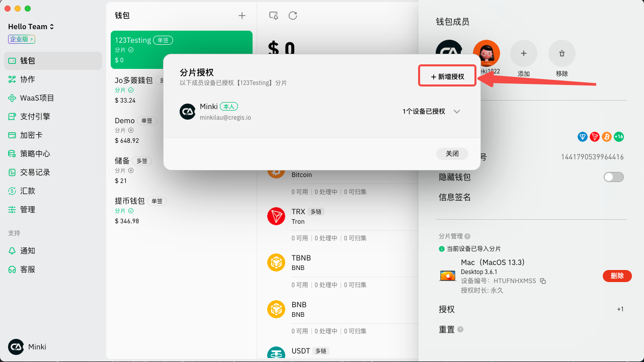The width and height of the screenshot is (644, 362).
Task: Open 策略中心 from the sidebar
Action: tap(35, 154)
